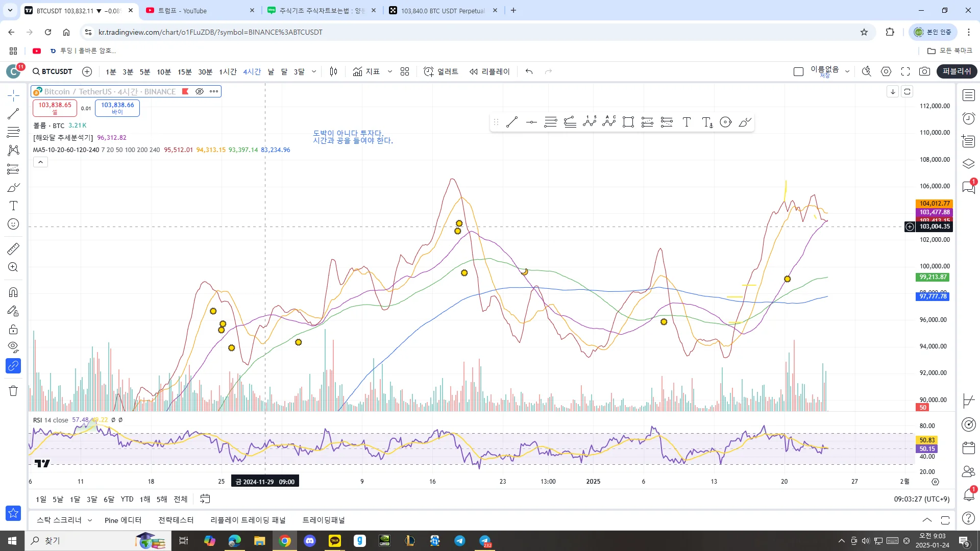This screenshot has height=551, width=980.
Task: Click the camera snapshot icon
Action: pyautogui.click(x=924, y=71)
